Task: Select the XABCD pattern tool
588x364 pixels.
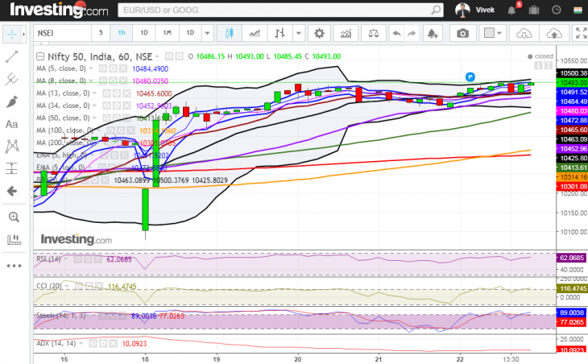Action: click(11, 147)
